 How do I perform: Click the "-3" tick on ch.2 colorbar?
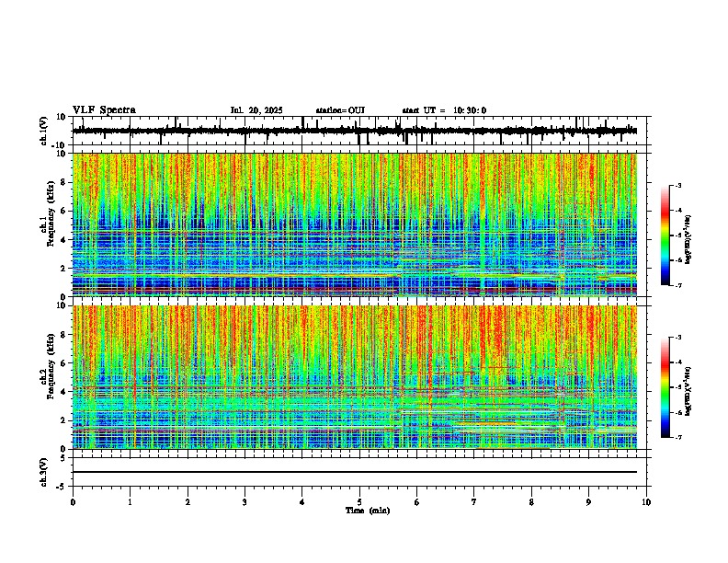(677, 338)
